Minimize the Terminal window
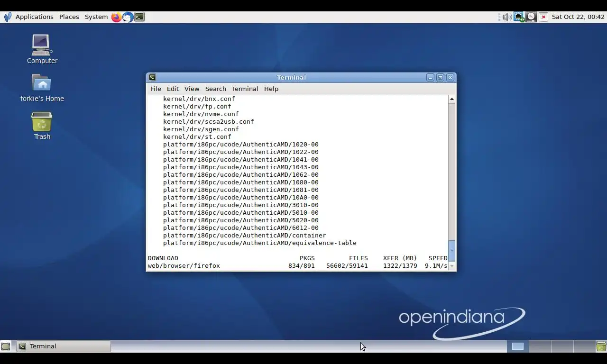 click(430, 77)
